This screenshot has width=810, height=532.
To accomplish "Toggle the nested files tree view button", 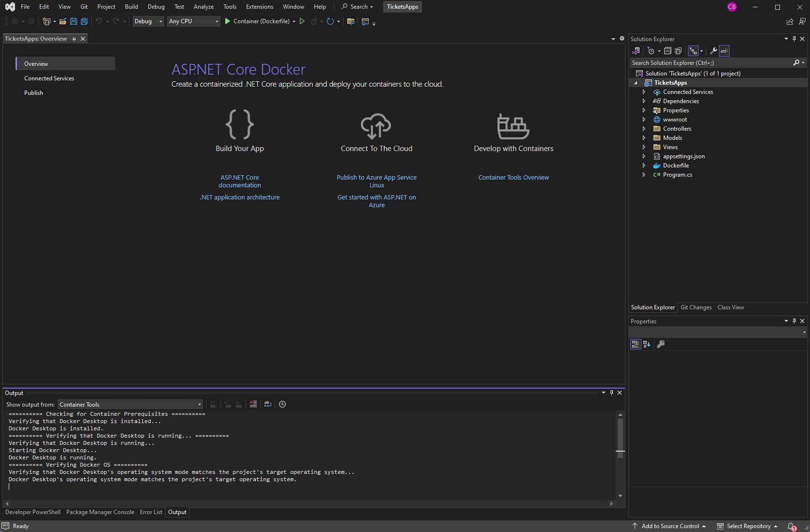I will click(x=693, y=51).
